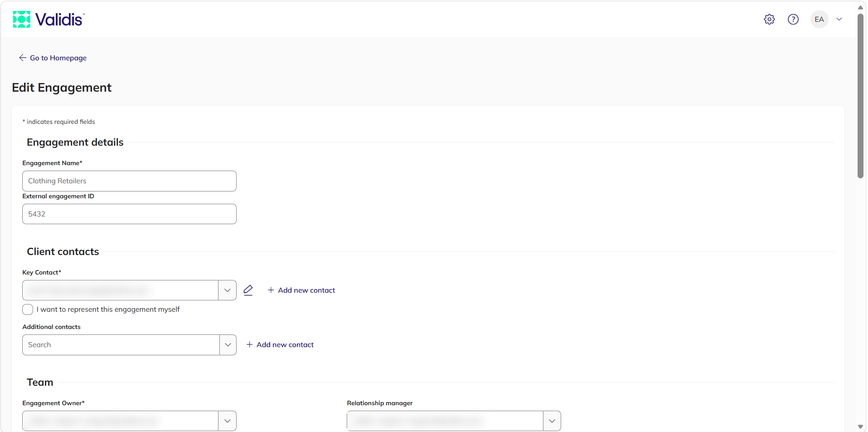Edit the key contact with pencil icon
The width and height of the screenshot is (868, 432).
[x=248, y=290]
